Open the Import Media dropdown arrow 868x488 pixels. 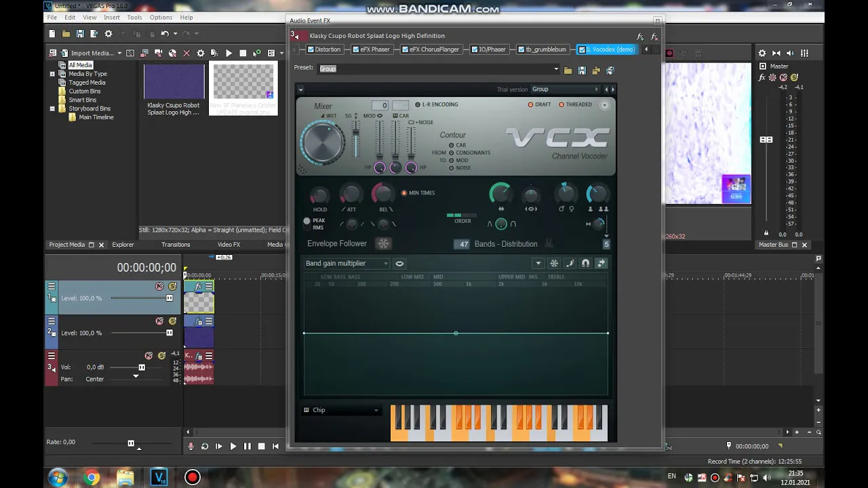click(x=119, y=53)
